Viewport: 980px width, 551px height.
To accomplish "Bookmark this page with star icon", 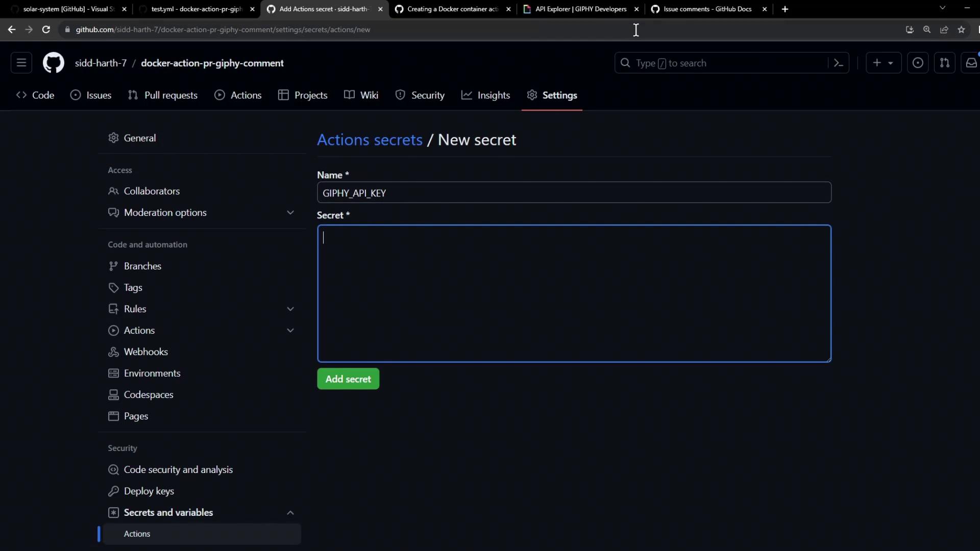I will 961,30.
